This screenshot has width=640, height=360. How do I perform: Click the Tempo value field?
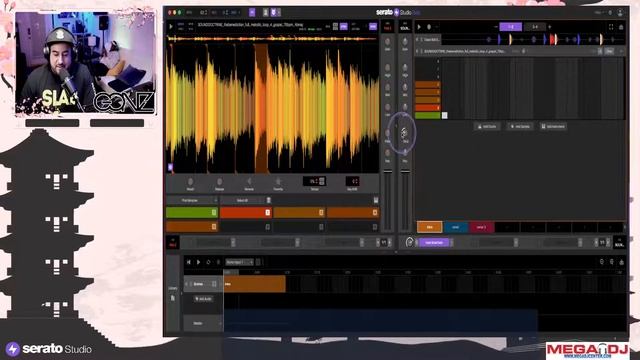pos(314,181)
